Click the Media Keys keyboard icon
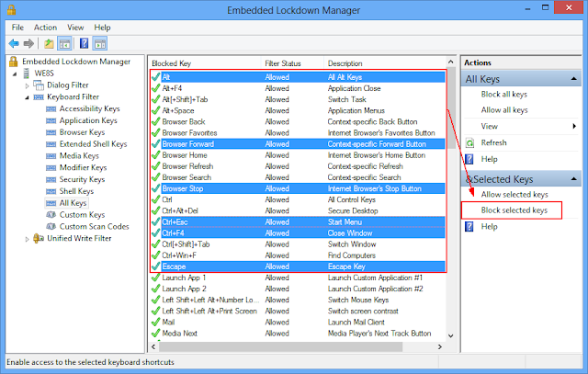Viewport: 588px width, 374px height. coord(51,156)
